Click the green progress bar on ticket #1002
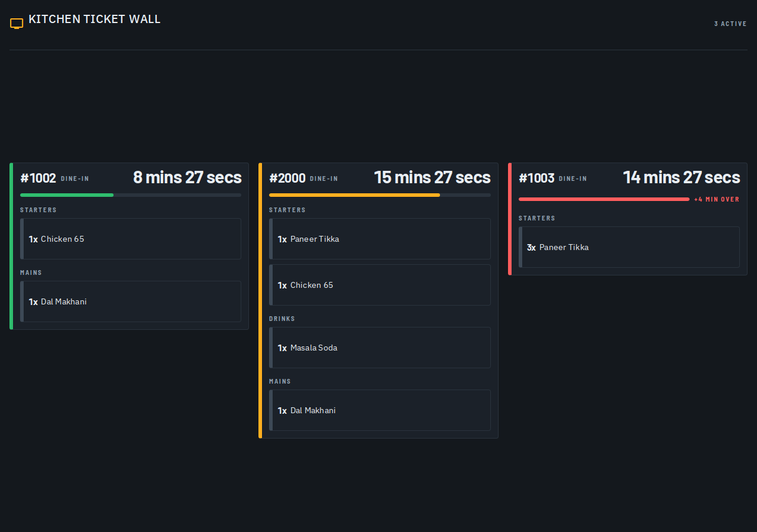757x532 pixels. (67, 195)
